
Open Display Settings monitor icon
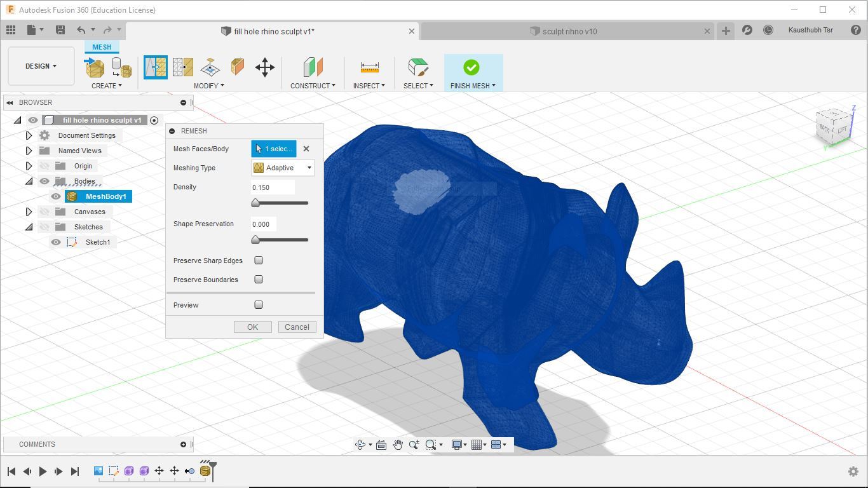pyautogui.click(x=456, y=445)
